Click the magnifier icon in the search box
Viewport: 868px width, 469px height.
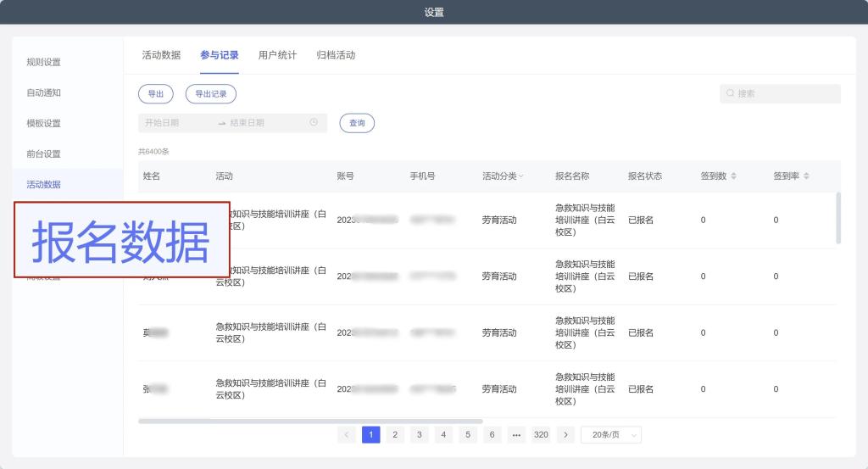tap(730, 94)
